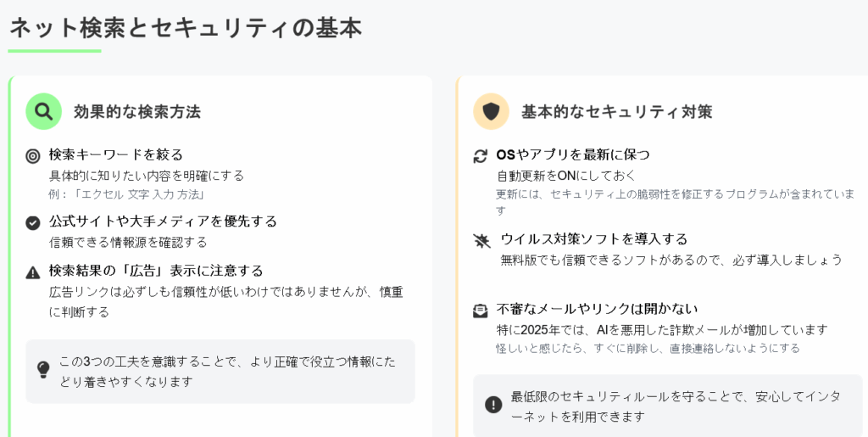Click the envelope icon beside 不審なメール
868x437 pixels.
pyautogui.click(x=481, y=310)
